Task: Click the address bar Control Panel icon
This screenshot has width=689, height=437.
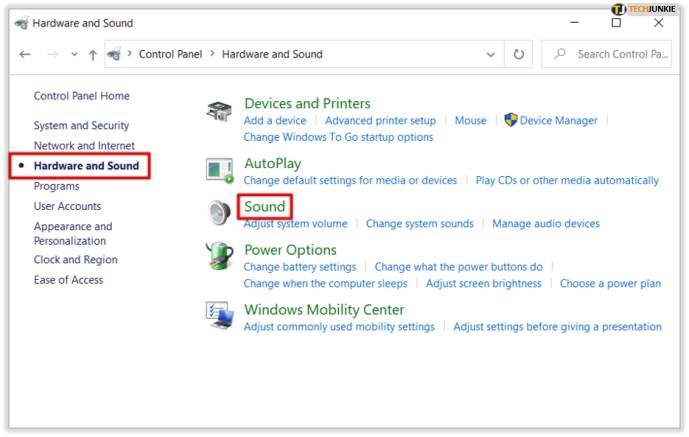Action: point(114,54)
